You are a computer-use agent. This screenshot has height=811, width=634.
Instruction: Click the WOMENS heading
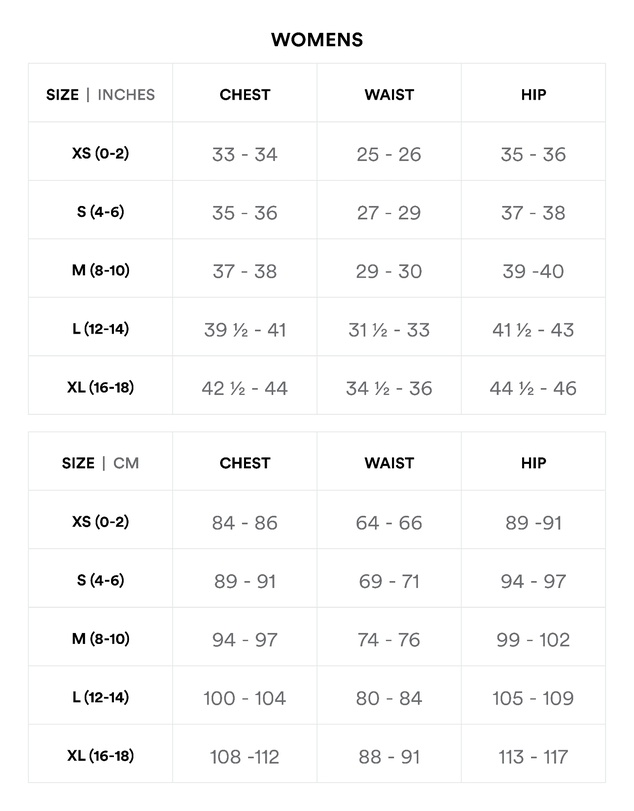click(317, 40)
